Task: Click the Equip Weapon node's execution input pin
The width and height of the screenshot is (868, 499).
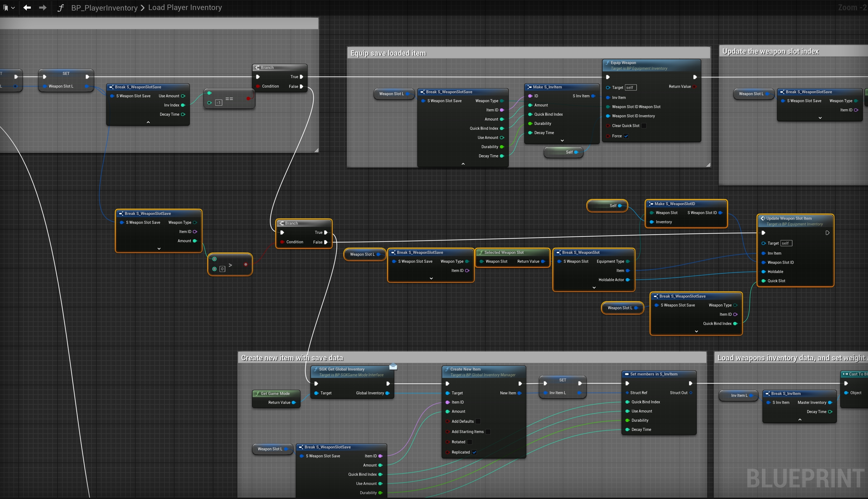Action: click(608, 77)
